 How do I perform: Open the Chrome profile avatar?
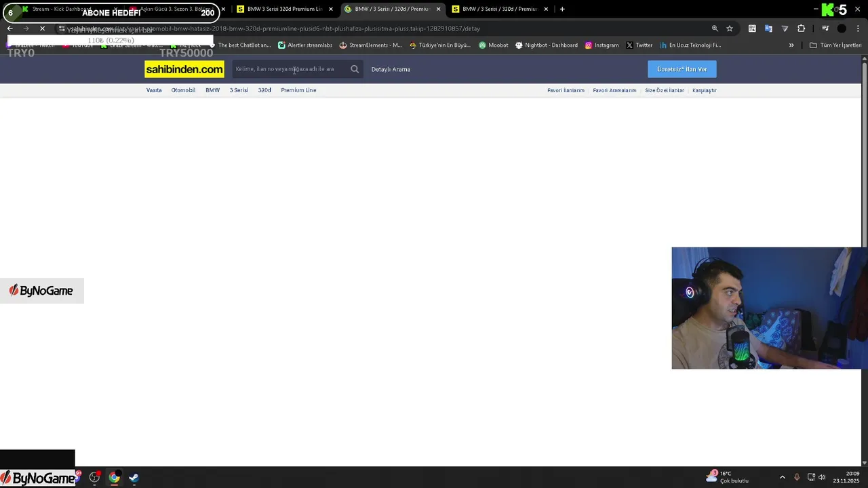coord(842,28)
